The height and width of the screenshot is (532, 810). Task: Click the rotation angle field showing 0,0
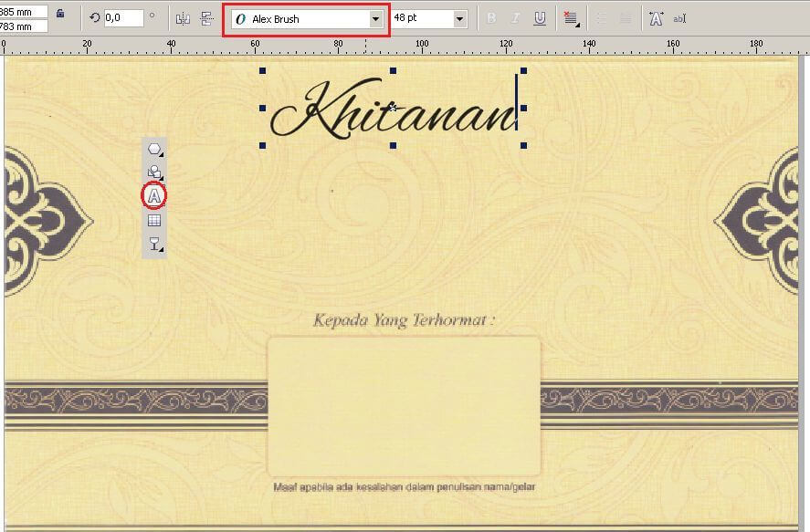(123, 18)
